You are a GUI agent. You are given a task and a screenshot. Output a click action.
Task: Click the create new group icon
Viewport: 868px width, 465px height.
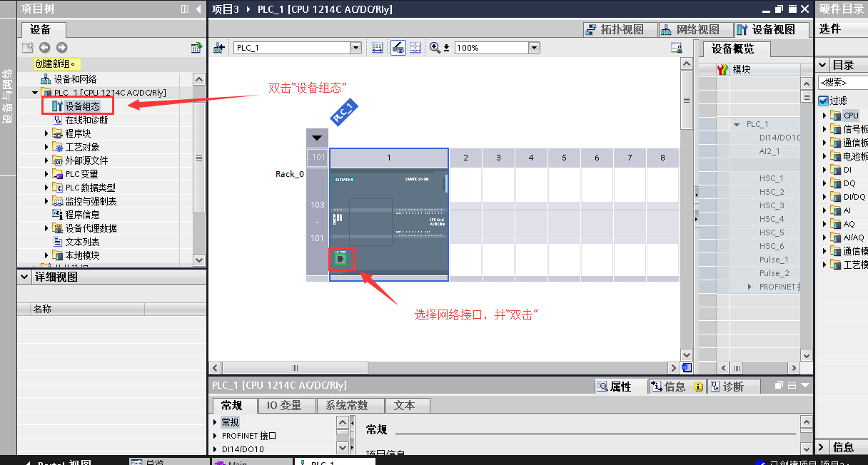[x=28, y=47]
